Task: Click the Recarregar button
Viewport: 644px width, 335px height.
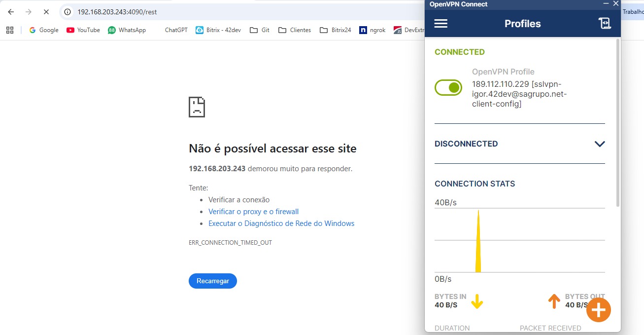Action: (x=212, y=281)
